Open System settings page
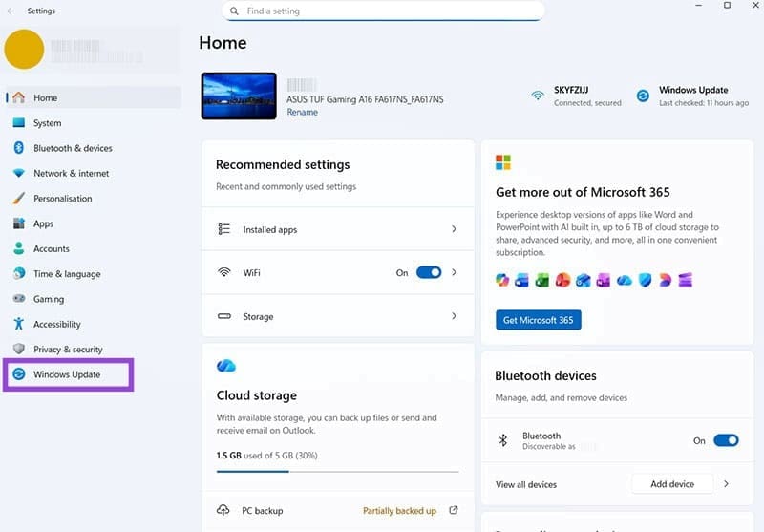This screenshot has height=532, width=764. tap(94, 123)
